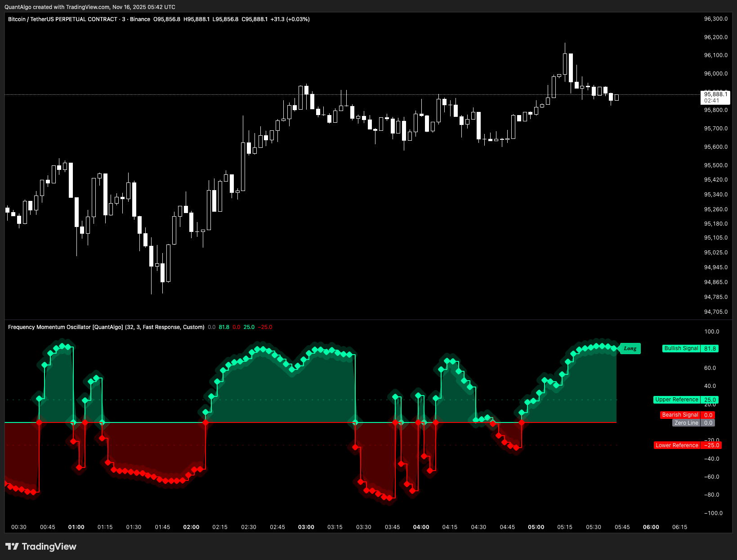Viewport: 737px width, 560px height.
Task: Select the Frequency Momentum Oscillator indicator title
Action: (x=106, y=327)
